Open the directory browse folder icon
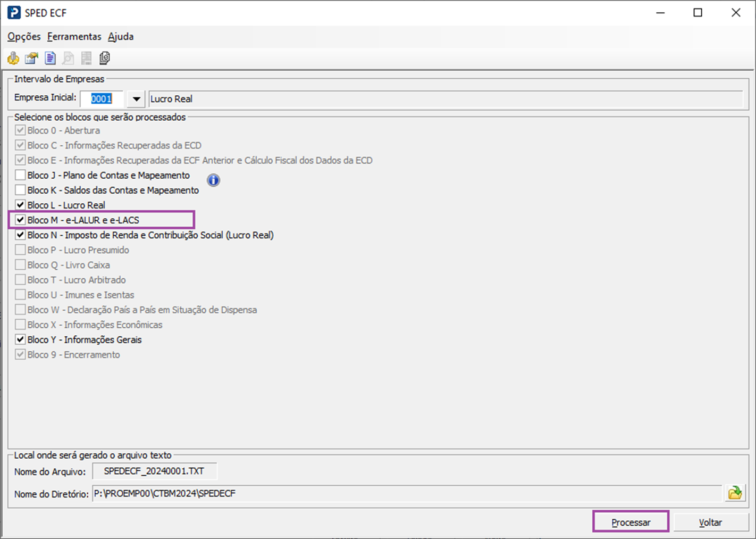 coord(735,493)
